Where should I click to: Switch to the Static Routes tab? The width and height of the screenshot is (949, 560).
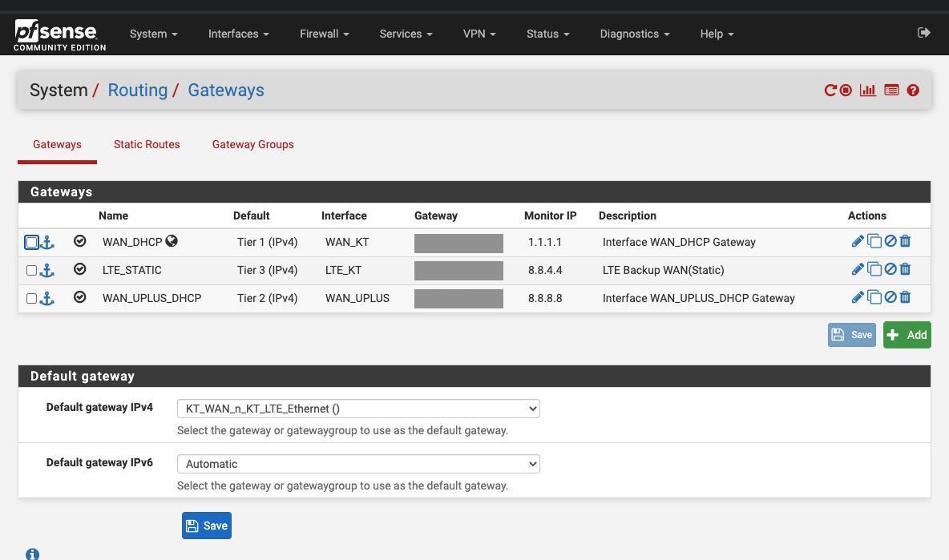147,144
